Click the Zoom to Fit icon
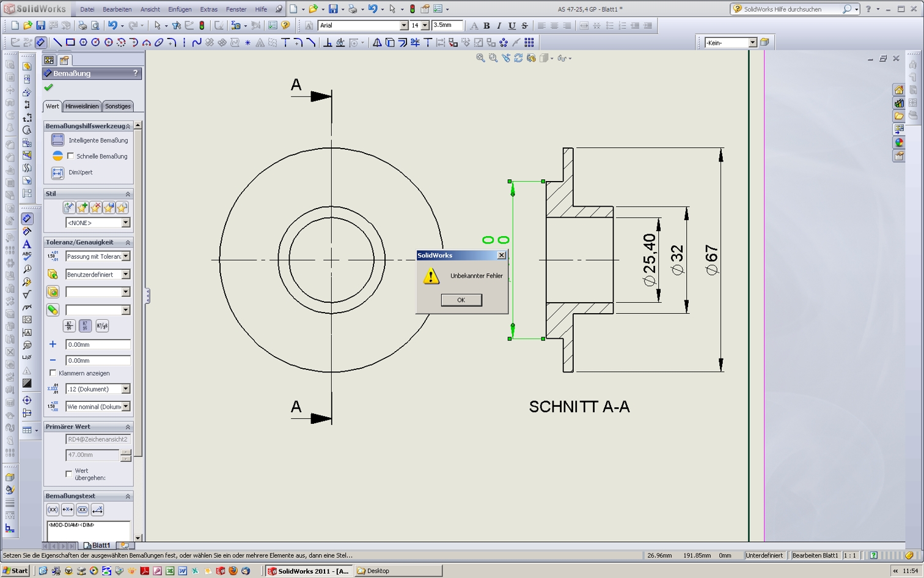 click(x=481, y=58)
